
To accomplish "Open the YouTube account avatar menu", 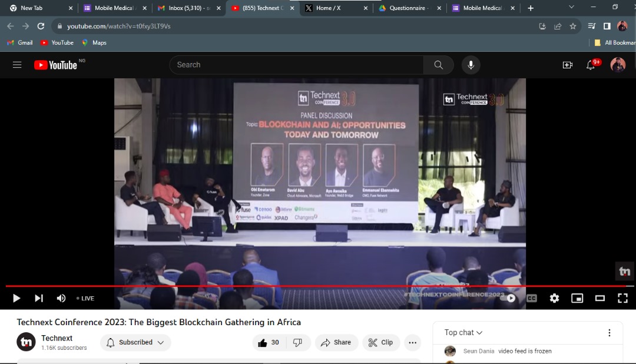I will [x=618, y=65].
